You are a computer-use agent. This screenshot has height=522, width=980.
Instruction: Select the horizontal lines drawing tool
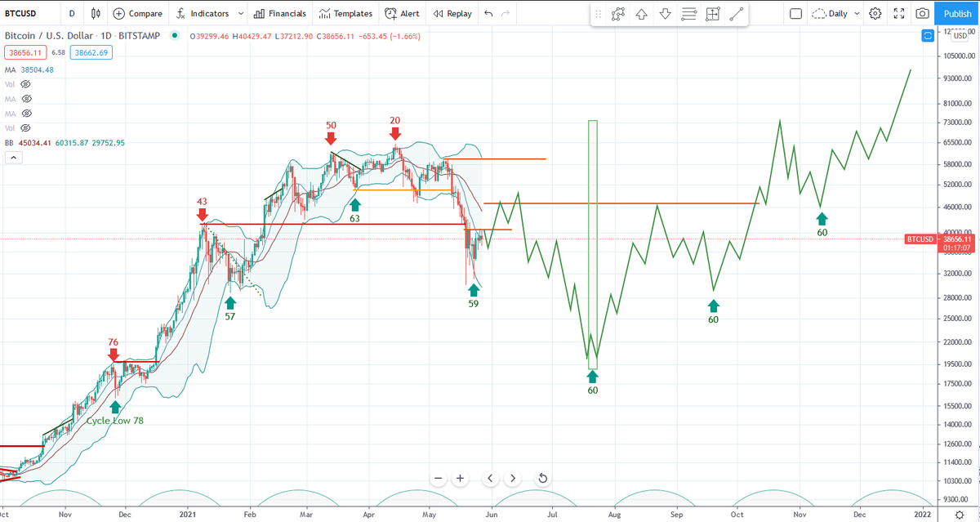[x=689, y=14]
